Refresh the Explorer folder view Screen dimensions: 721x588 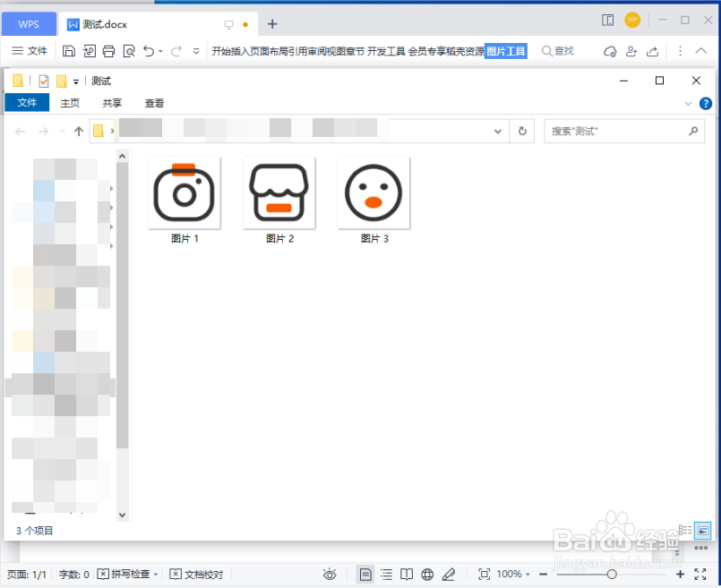tap(522, 131)
